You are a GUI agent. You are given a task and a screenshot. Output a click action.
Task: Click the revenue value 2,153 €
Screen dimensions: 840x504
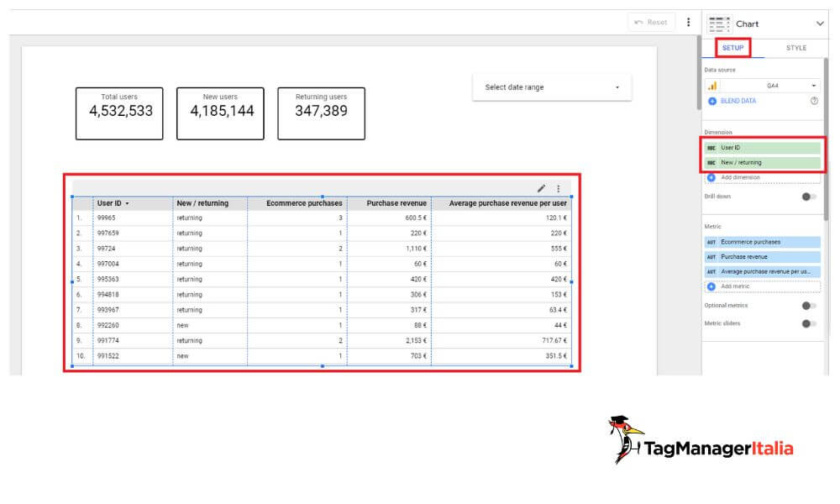417,341
